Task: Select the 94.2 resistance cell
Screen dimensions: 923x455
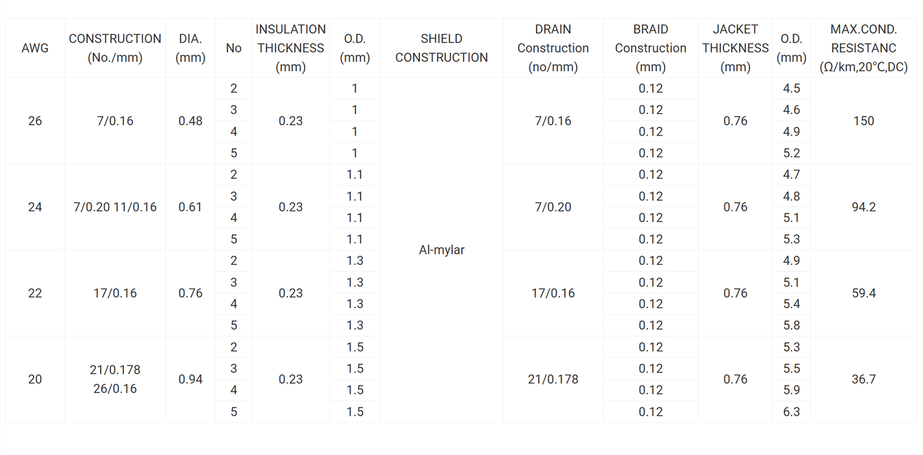Action: (x=863, y=207)
